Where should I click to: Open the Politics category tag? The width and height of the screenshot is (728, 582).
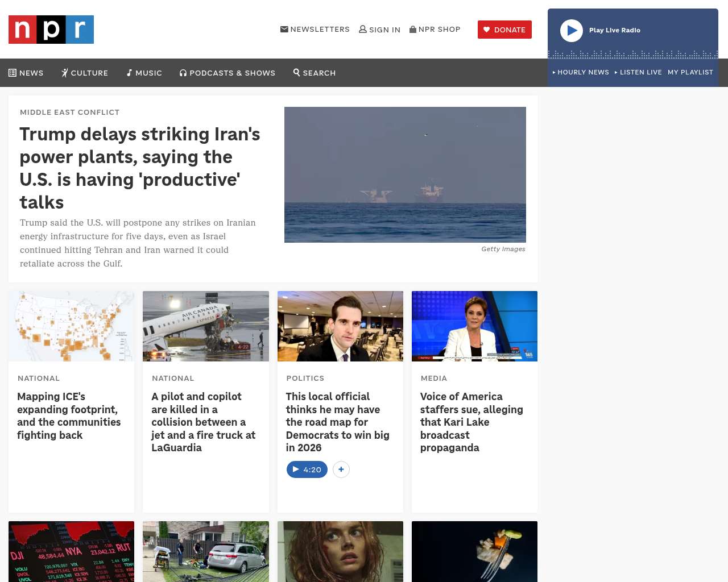[x=305, y=379]
